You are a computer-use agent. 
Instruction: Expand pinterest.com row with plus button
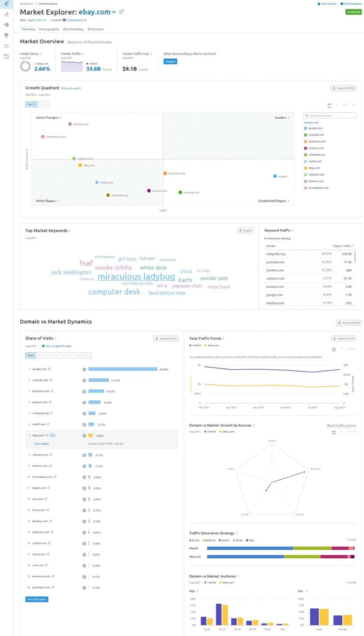[x=84, y=532]
